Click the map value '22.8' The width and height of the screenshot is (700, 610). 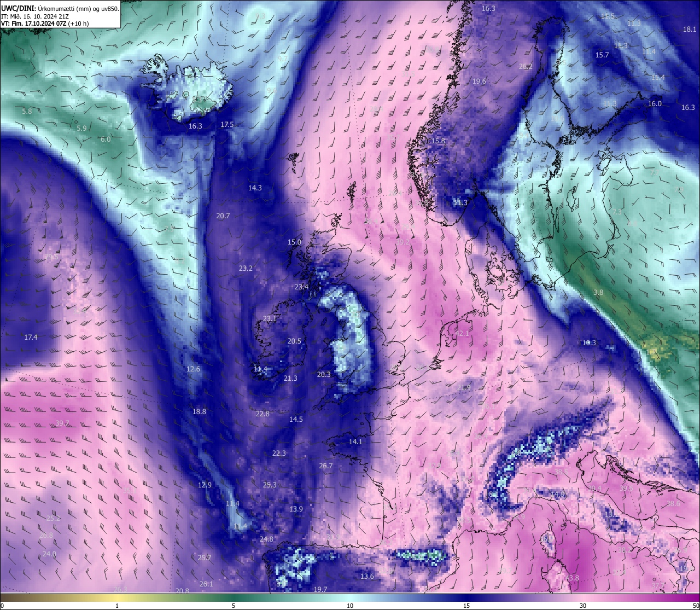click(x=262, y=414)
